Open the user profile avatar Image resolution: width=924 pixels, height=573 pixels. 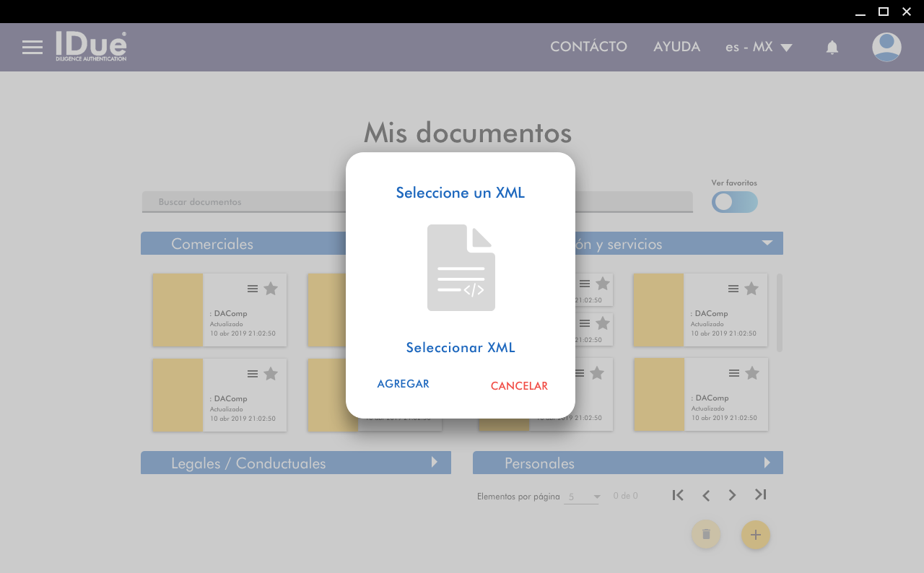point(886,48)
